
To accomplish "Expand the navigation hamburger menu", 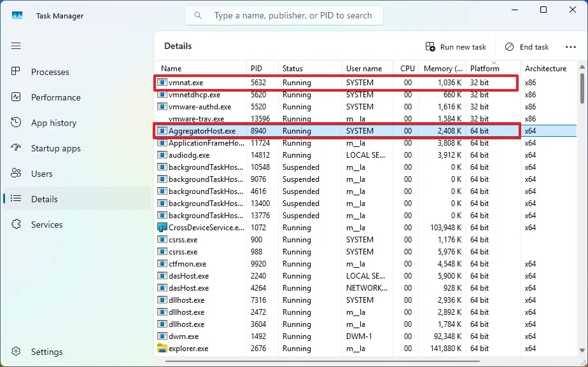I will point(16,46).
